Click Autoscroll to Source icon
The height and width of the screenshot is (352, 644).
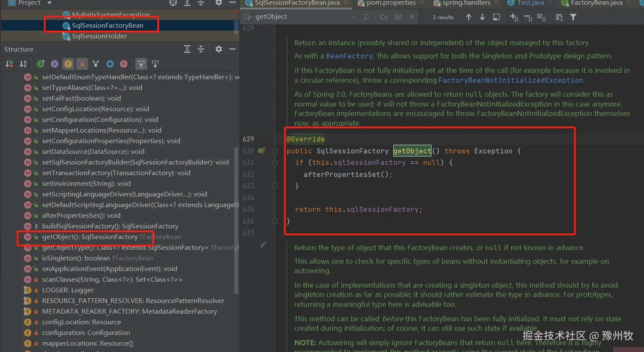(141, 64)
